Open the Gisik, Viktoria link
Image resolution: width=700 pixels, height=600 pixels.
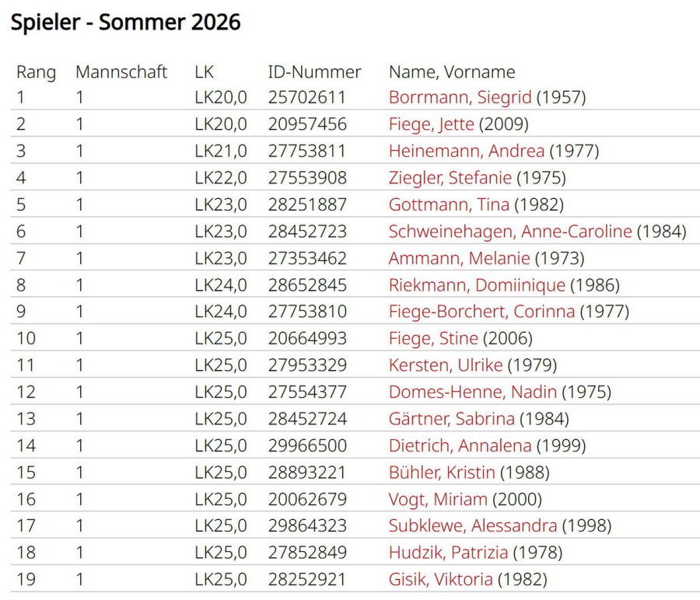point(440,580)
